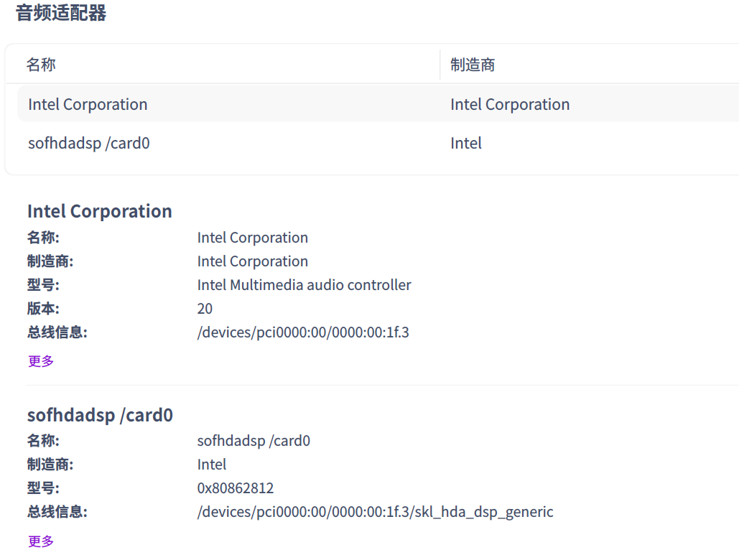Click the bus path ending in 0000:00:1f.3
739x560 pixels.
click(303, 332)
